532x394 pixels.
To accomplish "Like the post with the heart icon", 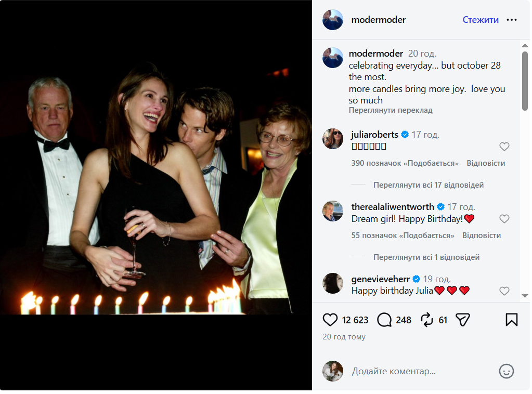I will point(330,320).
